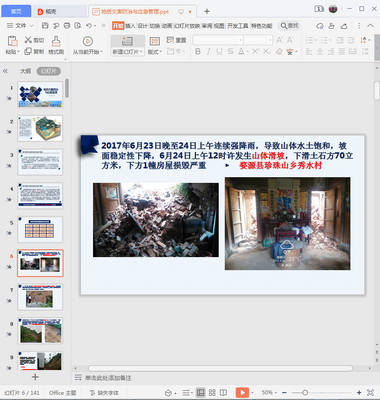Image resolution: width=380 pixels, height=400 pixels.
Task: Click the Copy (复制) button
Action: (x=34, y=51)
